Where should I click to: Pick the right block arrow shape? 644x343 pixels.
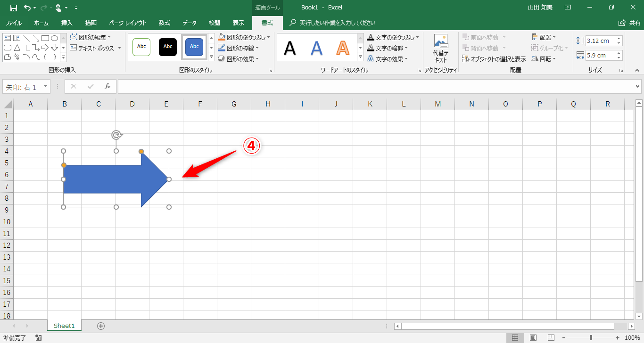click(x=45, y=48)
